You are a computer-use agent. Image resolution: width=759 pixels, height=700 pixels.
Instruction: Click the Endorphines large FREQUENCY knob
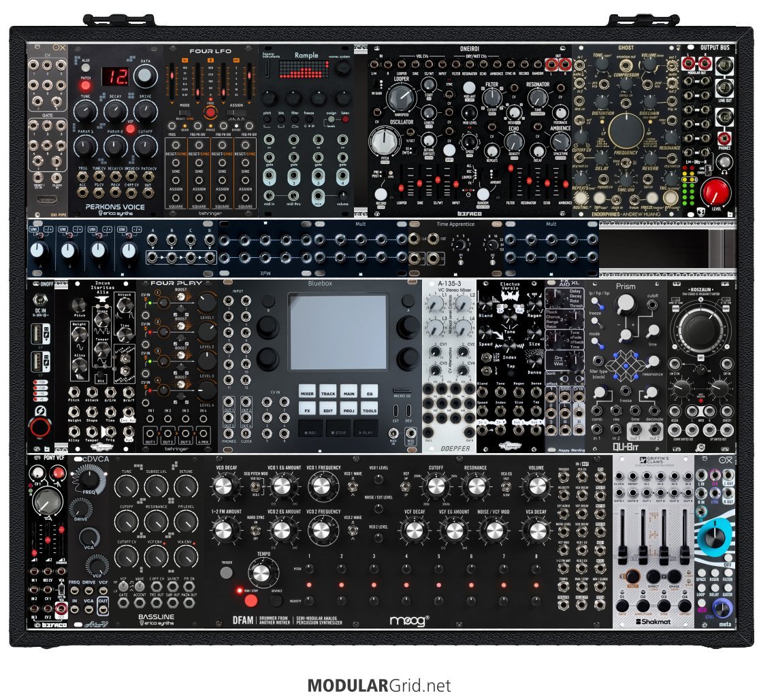(626, 131)
